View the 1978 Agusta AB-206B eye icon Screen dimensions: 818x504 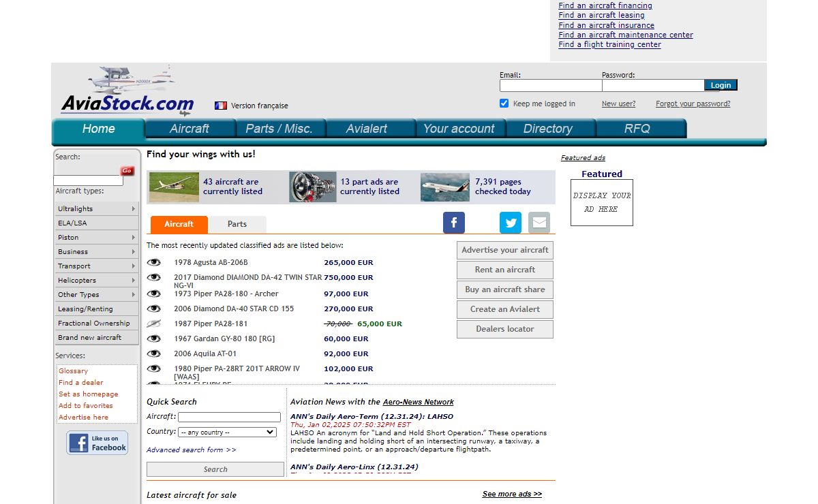(x=154, y=262)
